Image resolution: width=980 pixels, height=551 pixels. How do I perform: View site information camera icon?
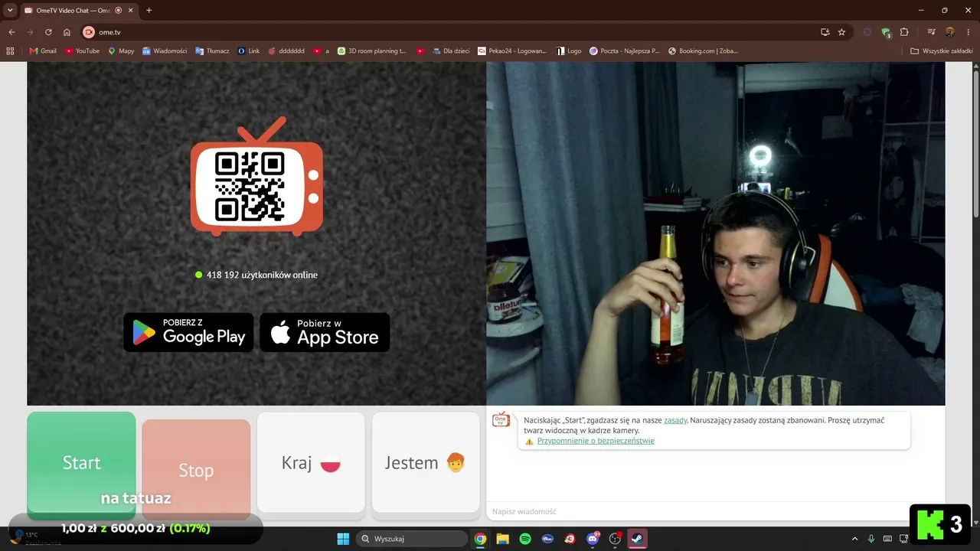point(88,32)
